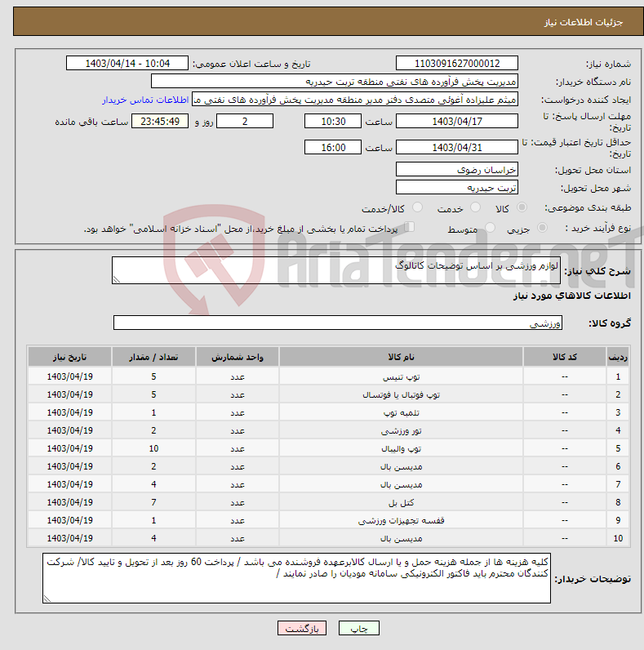Click مدیسن بال in row 6

coord(401,467)
